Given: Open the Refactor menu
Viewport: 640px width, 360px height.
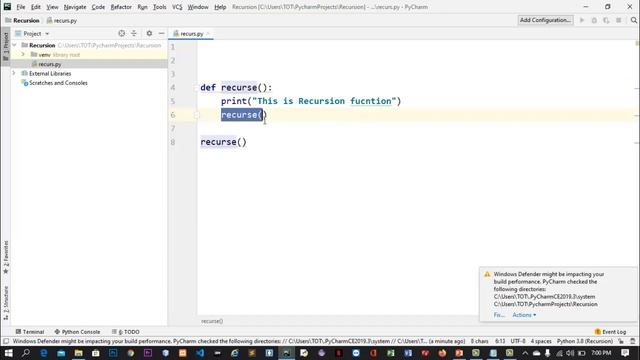Looking at the screenshot, I should click(121, 7).
